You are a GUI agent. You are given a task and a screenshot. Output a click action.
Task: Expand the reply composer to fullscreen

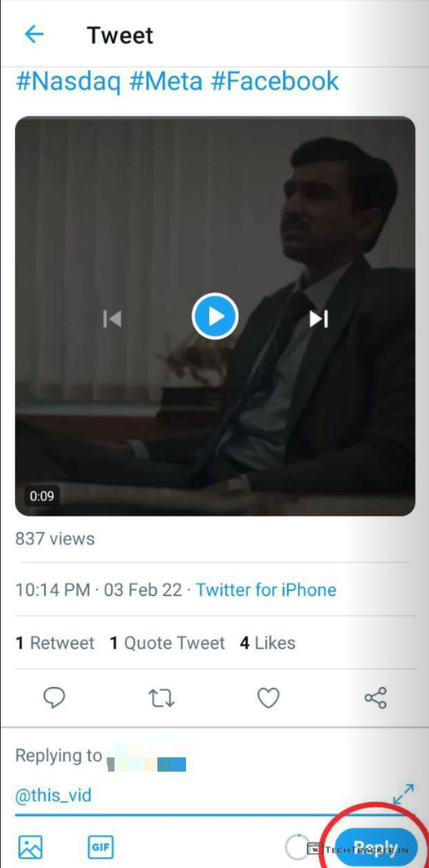point(403,794)
